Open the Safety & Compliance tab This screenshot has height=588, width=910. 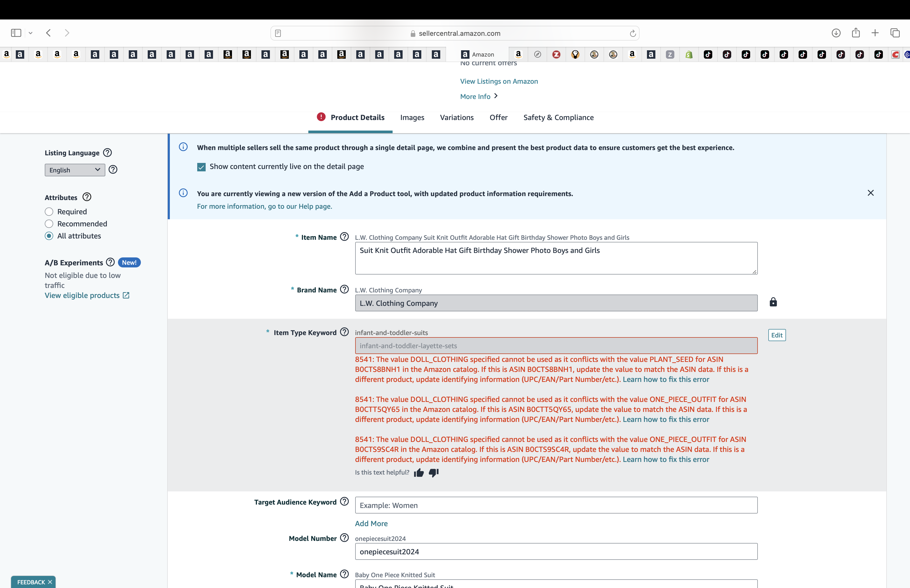tap(558, 118)
